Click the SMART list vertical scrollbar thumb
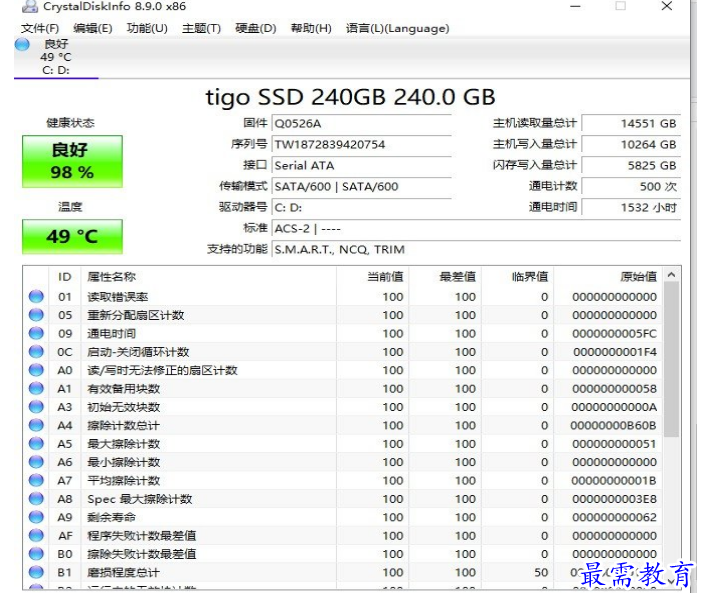 pyautogui.click(x=671, y=359)
